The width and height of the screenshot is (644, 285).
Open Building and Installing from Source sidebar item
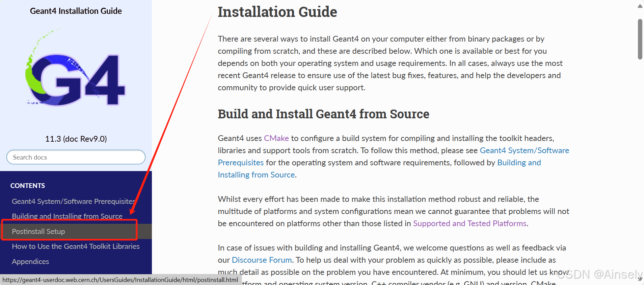coord(67,216)
